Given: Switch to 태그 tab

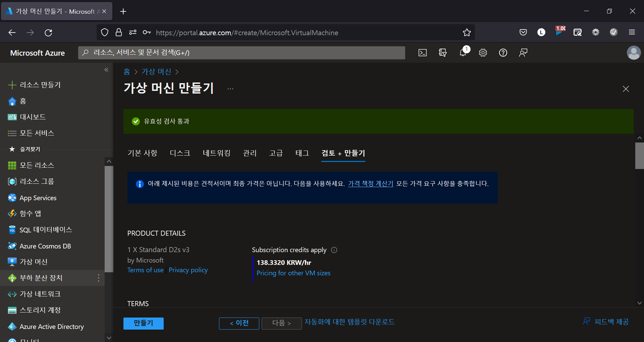Looking at the screenshot, I should pyautogui.click(x=302, y=153).
